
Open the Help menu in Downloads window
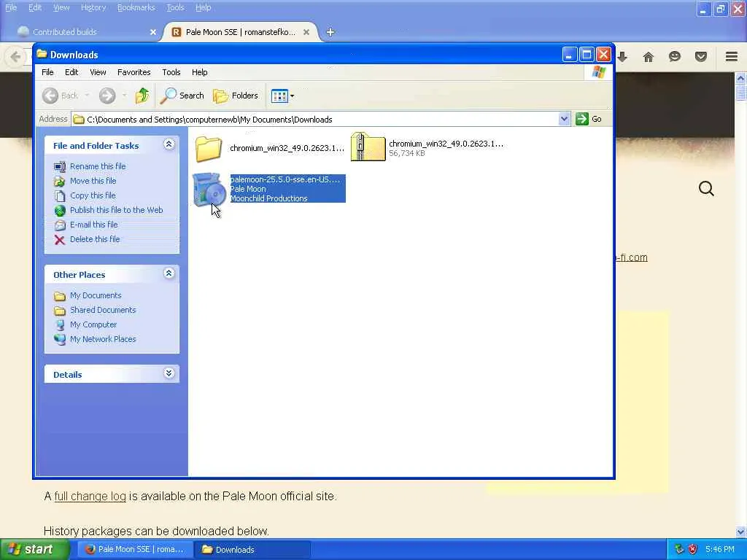tap(200, 72)
